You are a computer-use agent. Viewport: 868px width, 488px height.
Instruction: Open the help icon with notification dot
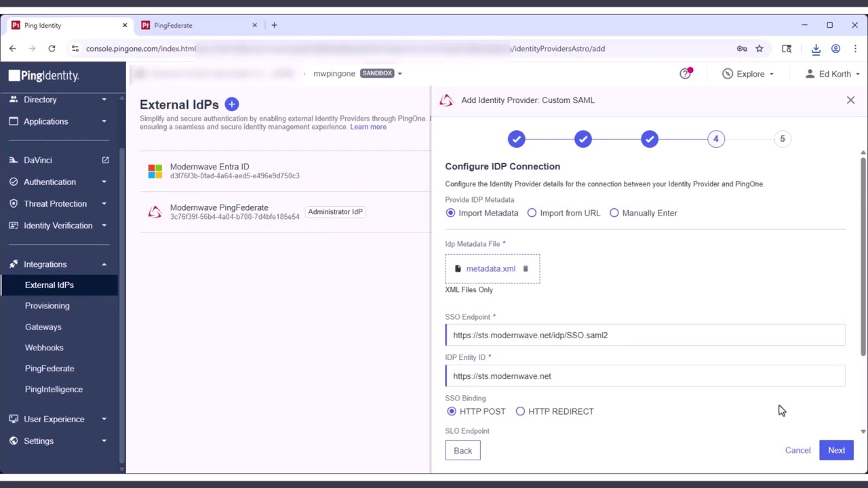(x=686, y=73)
